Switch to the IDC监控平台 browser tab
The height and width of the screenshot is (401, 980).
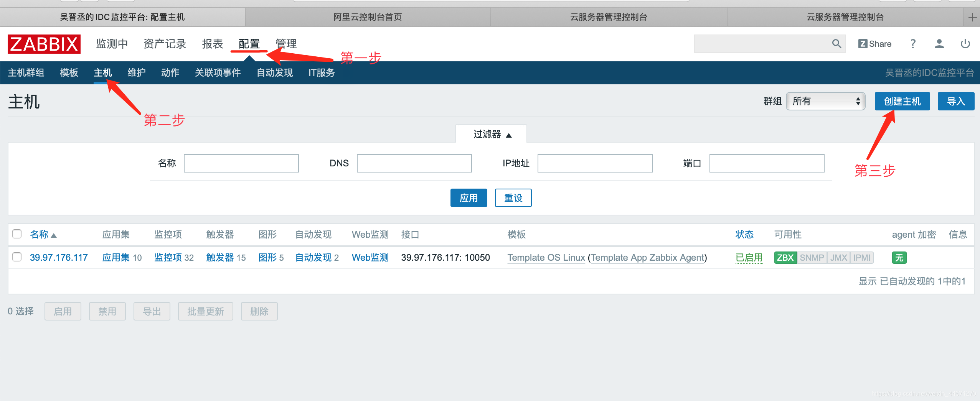122,17
